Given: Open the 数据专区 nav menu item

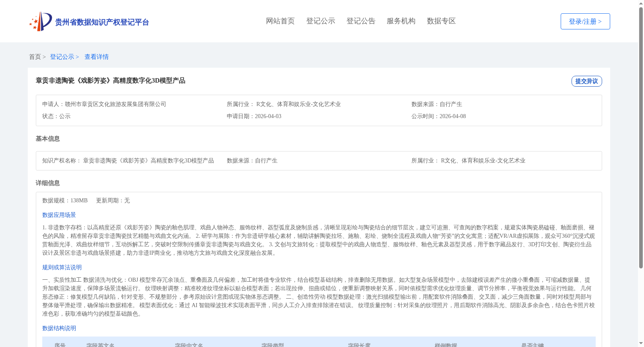Looking at the screenshot, I should (x=441, y=21).
